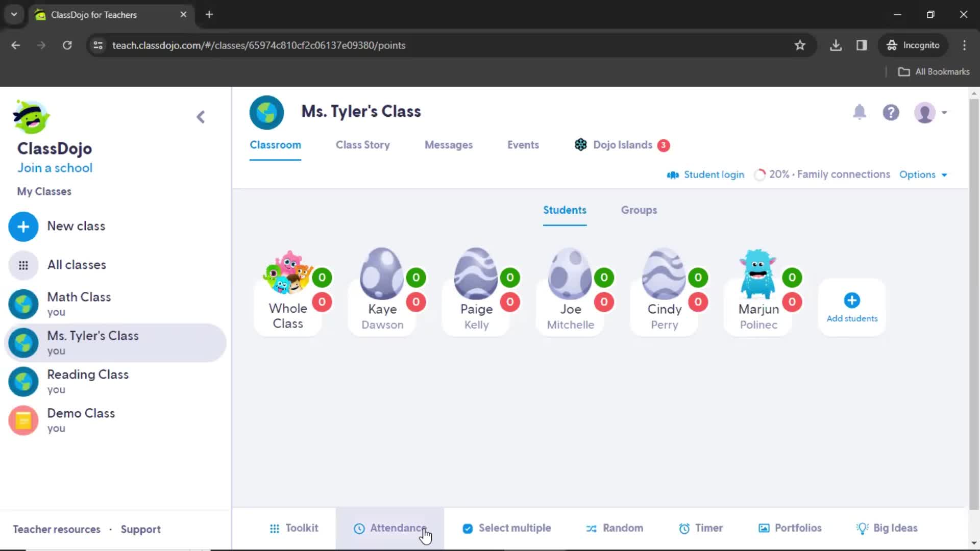Select the Students sub-tab
The width and height of the screenshot is (980, 551).
pyautogui.click(x=565, y=211)
